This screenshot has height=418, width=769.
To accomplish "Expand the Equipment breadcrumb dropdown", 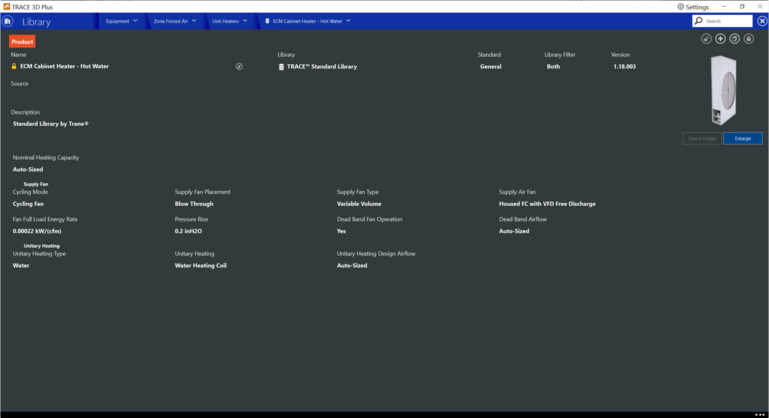I will pyautogui.click(x=136, y=21).
